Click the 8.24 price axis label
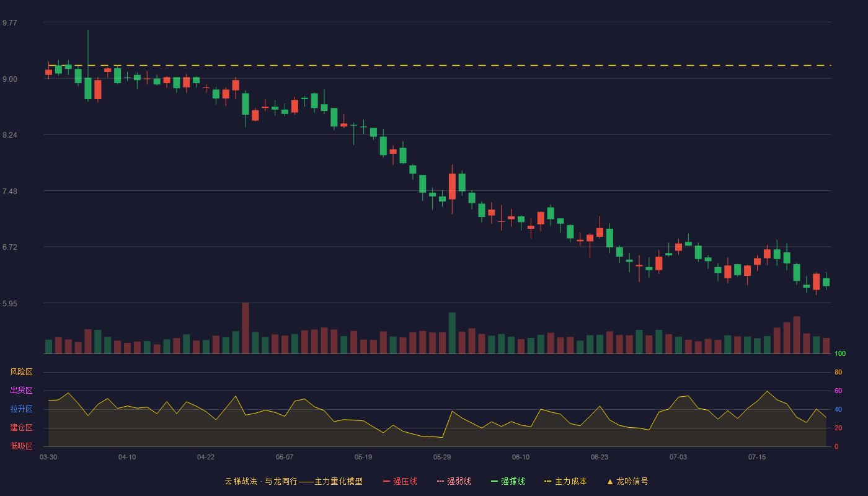 pos(10,135)
